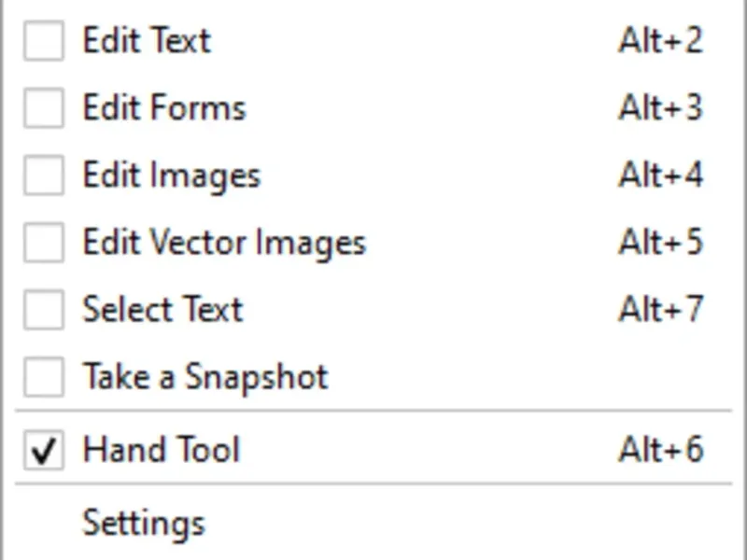The height and width of the screenshot is (560, 747).
Task: Choose the Take a Snapshot label
Action: (x=205, y=377)
